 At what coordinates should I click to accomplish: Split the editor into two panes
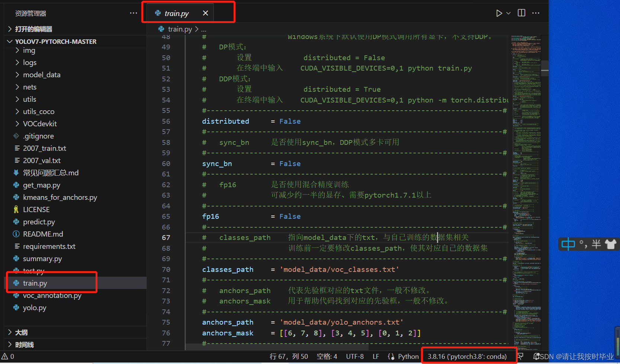coord(521,13)
